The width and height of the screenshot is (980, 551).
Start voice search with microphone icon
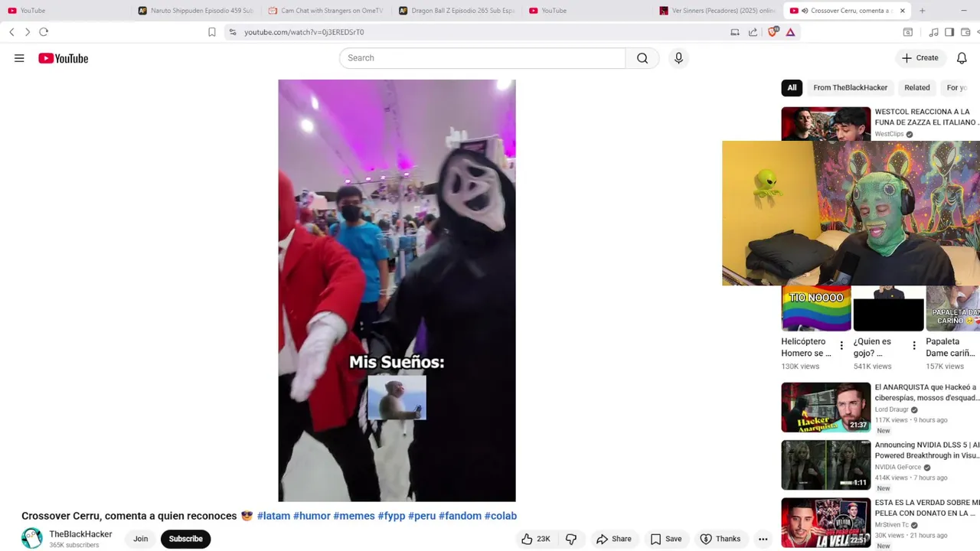tap(678, 58)
